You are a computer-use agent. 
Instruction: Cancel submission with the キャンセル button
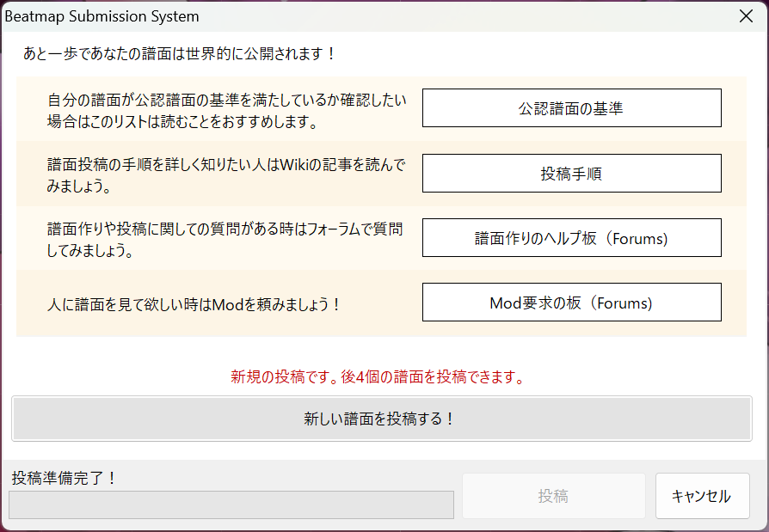tap(701, 496)
